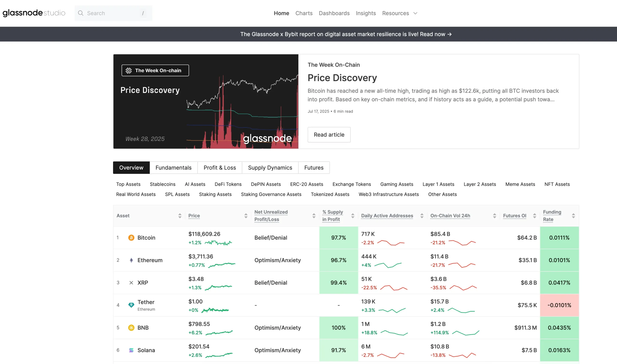617x364 pixels.
Task: Click the search magnifier icon
Action: (80, 13)
